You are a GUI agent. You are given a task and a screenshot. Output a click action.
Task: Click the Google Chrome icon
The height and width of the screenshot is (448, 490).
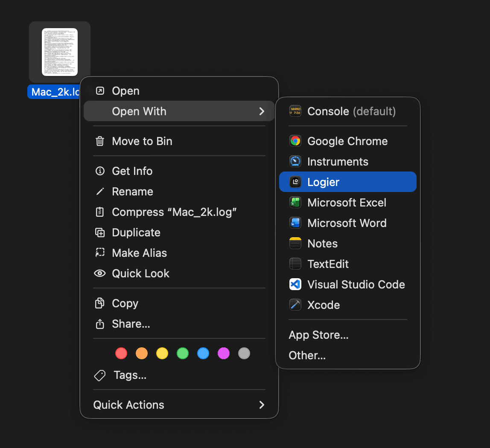(295, 141)
